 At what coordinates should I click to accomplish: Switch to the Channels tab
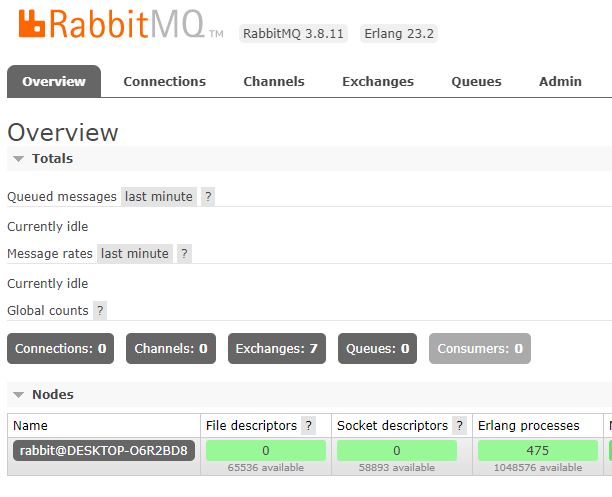274,81
